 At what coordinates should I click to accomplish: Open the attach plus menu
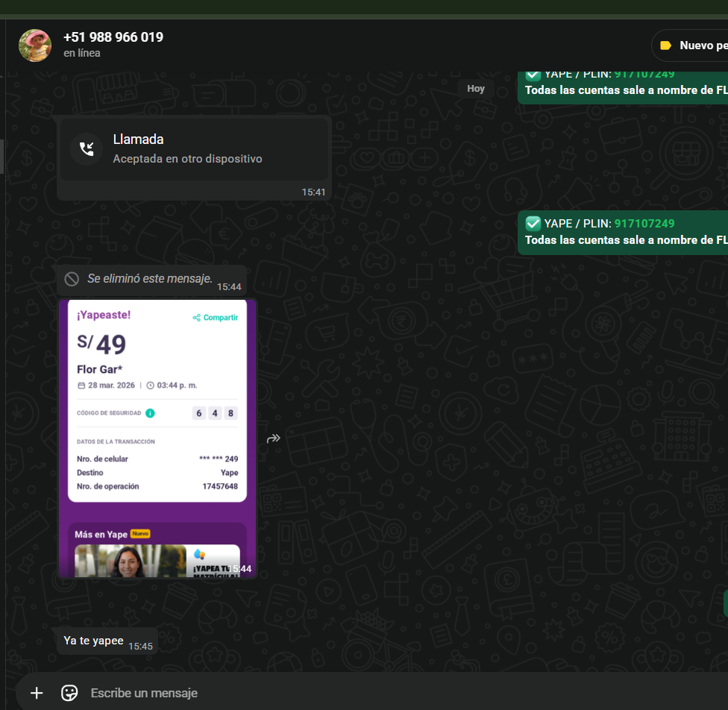pyautogui.click(x=37, y=693)
